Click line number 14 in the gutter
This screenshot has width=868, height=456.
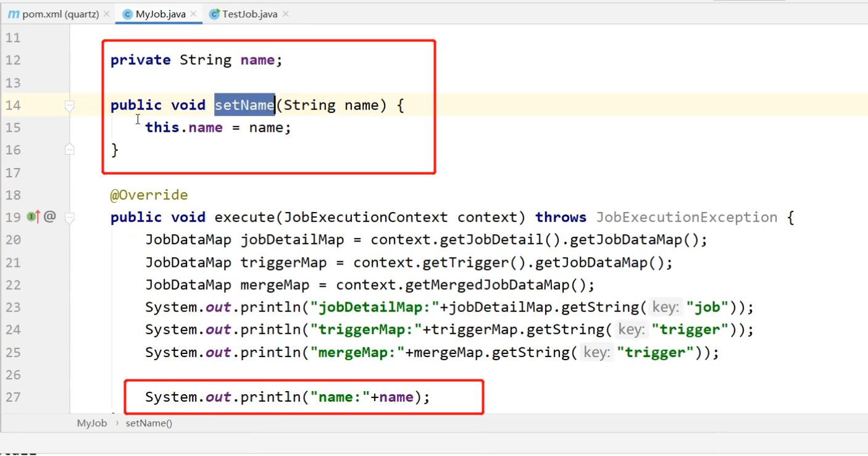point(13,105)
